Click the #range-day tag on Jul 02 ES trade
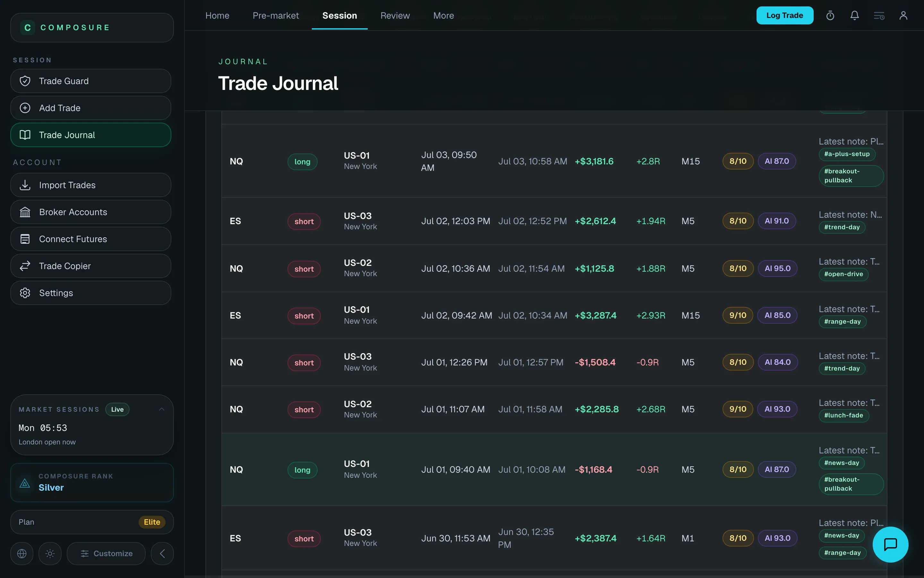 (842, 321)
